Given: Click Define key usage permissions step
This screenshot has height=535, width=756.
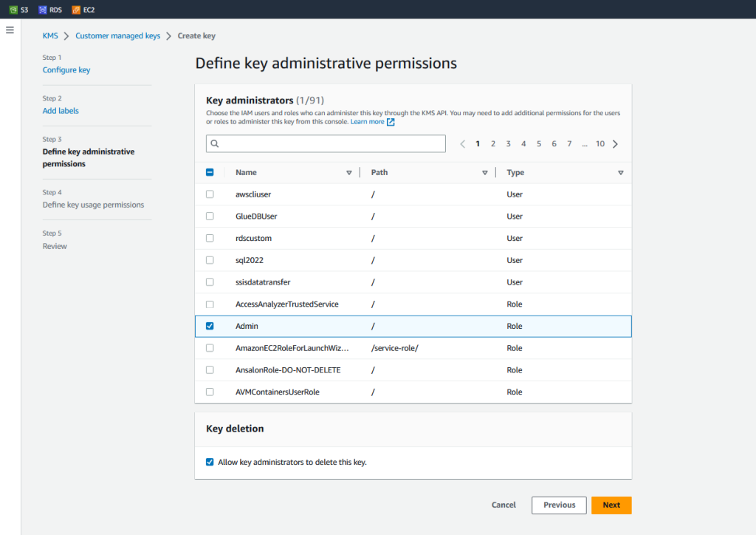Looking at the screenshot, I should tap(93, 205).
